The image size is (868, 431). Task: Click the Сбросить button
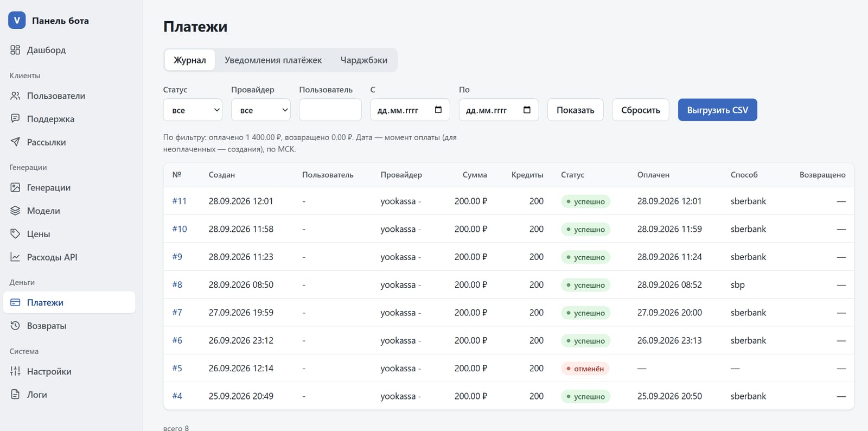[x=641, y=110]
